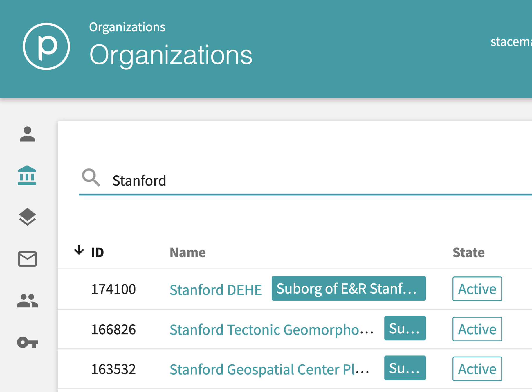
Task: Select the Organizations bank icon in sidebar
Action: pyautogui.click(x=27, y=175)
